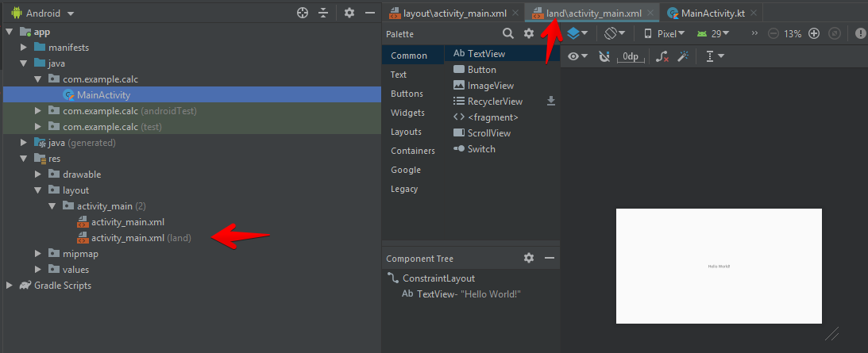Viewport: 868px width, 353px height.
Task: Expand the manifests folder
Action: pyautogui.click(x=24, y=48)
